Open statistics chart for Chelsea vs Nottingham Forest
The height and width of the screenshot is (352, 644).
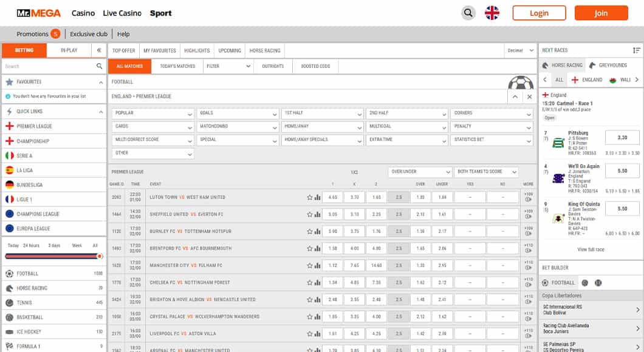coord(317,283)
